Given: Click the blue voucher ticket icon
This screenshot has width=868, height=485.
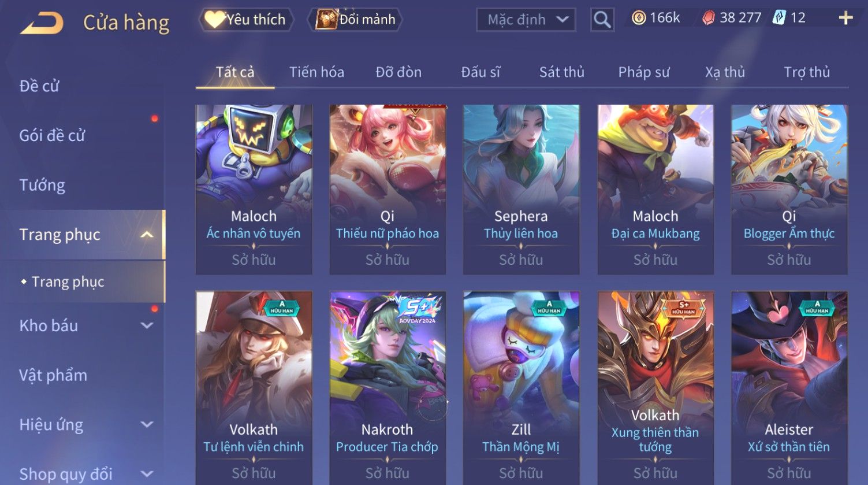Looking at the screenshot, I should point(779,18).
